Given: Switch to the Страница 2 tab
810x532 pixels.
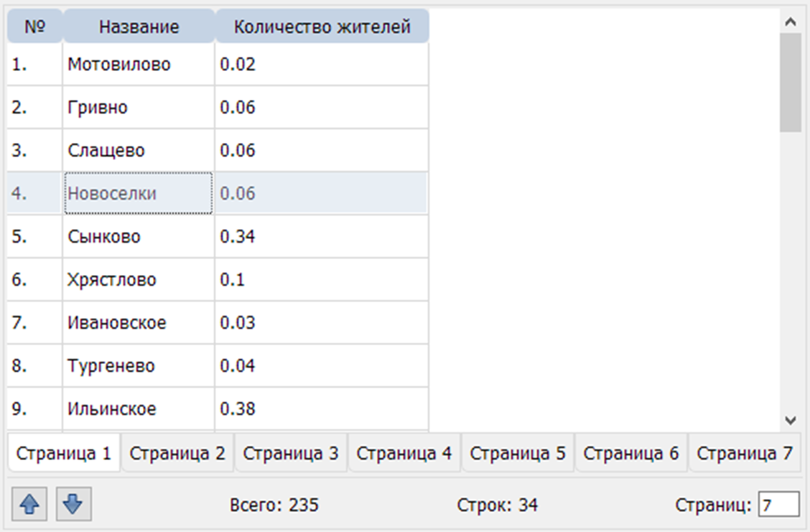Looking at the screenshot, I should point(177,453).
